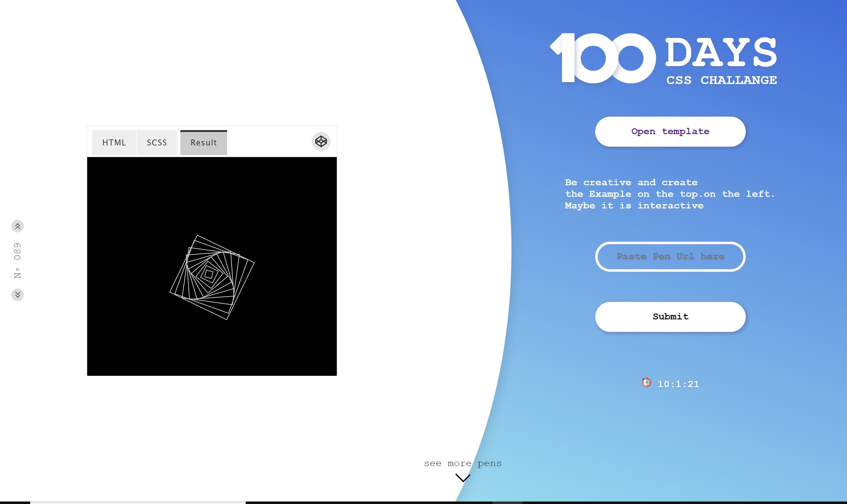
Task: Click the CSS CHALLANGE subtitle text
Action: 721,80
